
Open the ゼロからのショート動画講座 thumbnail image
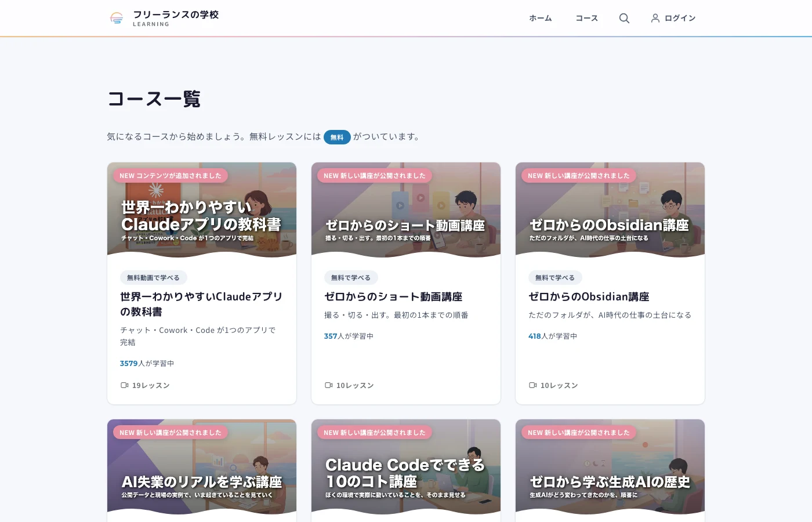(x=406, y=209)
